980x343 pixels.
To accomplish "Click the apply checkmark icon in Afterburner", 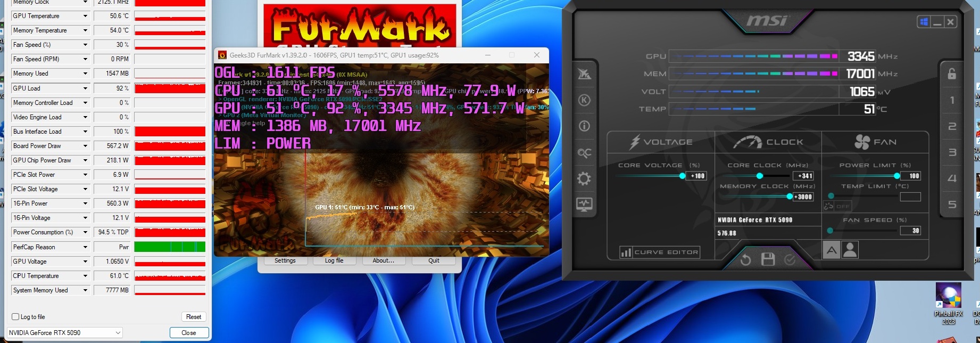I will [790, 259].
